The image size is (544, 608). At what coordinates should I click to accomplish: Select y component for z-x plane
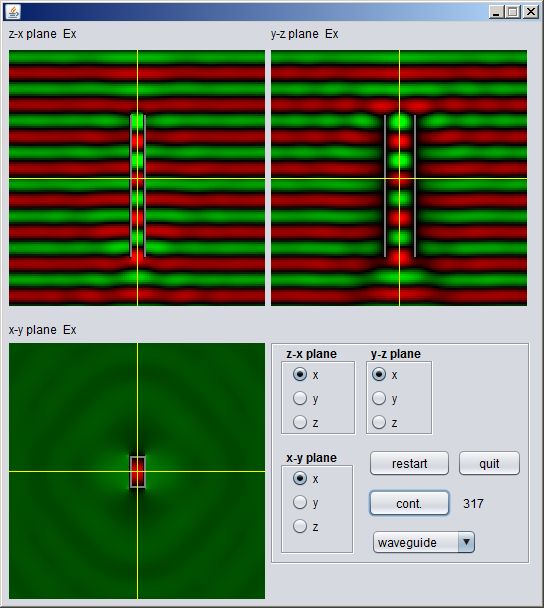pyautogui.click(x=300, y=398)
